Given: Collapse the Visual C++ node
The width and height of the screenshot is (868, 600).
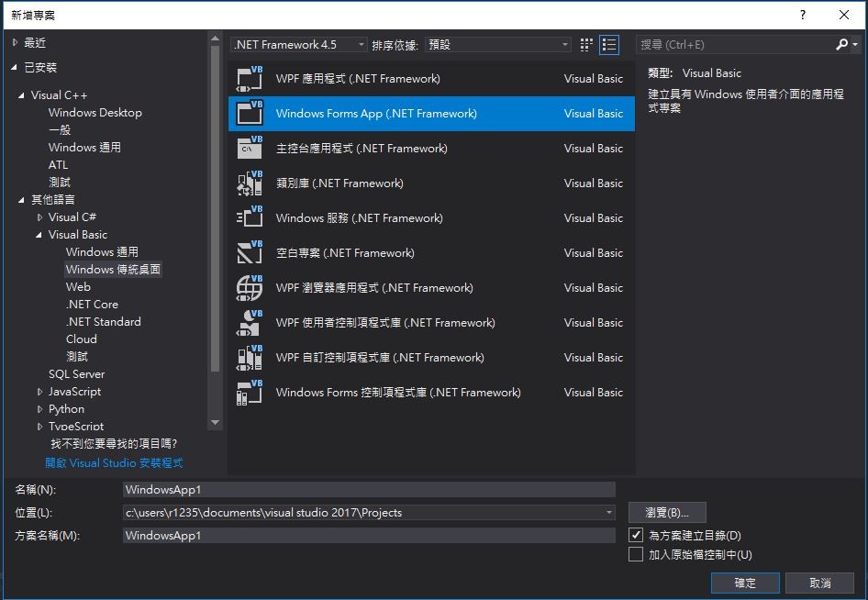Looking at the screenshot, I should point(21,95).
